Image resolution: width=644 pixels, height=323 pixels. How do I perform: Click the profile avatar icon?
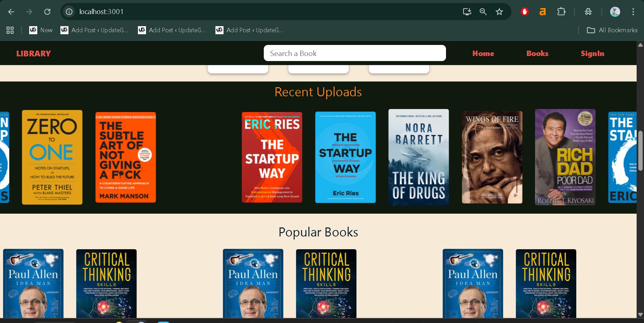click(614, 12)
